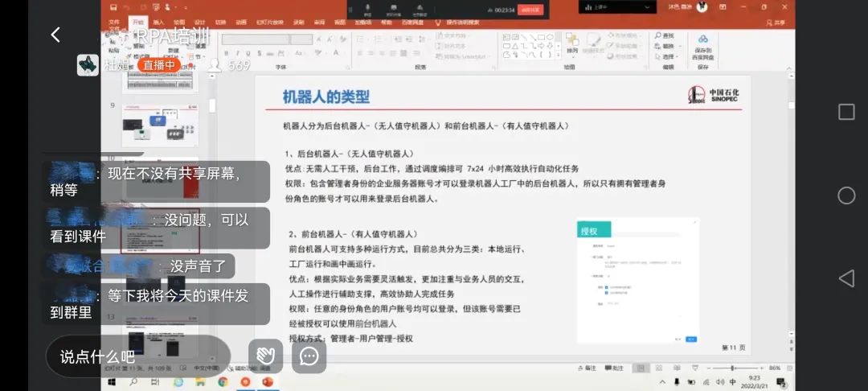Open the 插入 ribbon tab
The height and width of the screenshot is (391, 868).
[158, 23]
